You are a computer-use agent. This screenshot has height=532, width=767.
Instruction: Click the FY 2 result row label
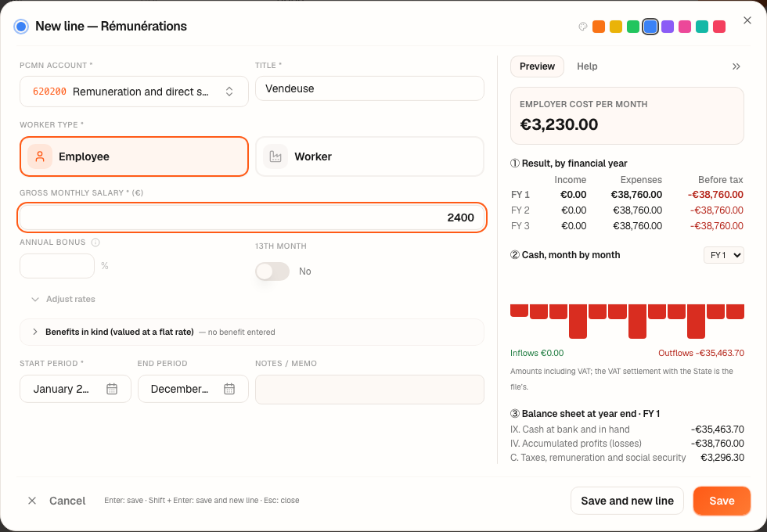tap(520, 210)
